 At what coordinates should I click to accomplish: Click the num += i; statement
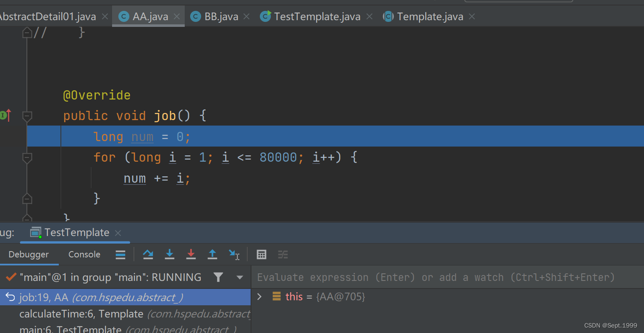pos(157,179)
